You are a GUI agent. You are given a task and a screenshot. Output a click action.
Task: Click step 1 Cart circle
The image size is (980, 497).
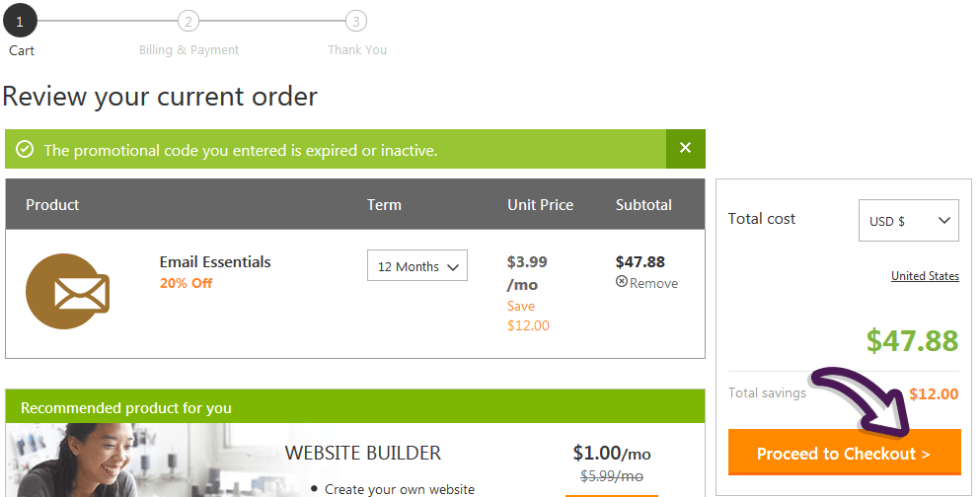pyautogui.click(x=20, y=22)
